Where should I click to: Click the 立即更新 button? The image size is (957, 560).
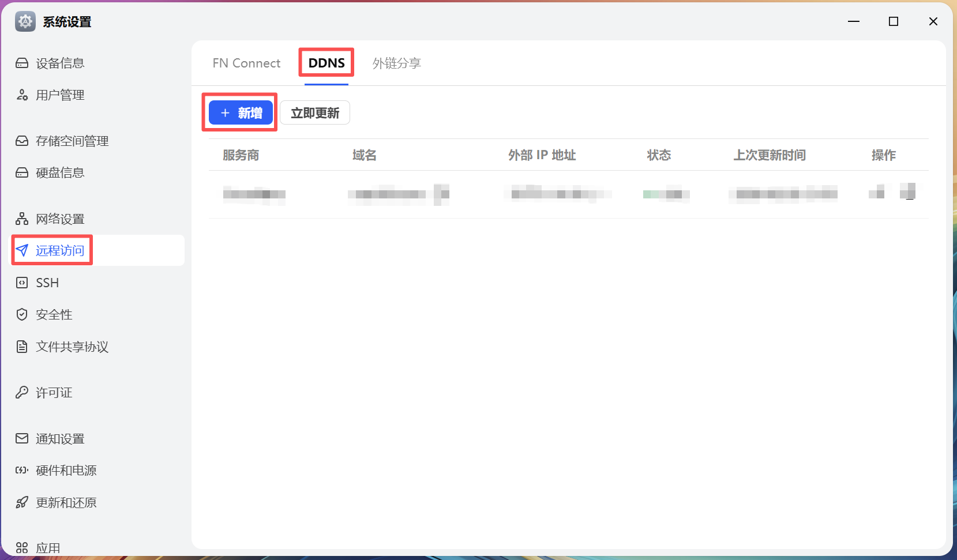pyautogui.click(x=315, y=113)
